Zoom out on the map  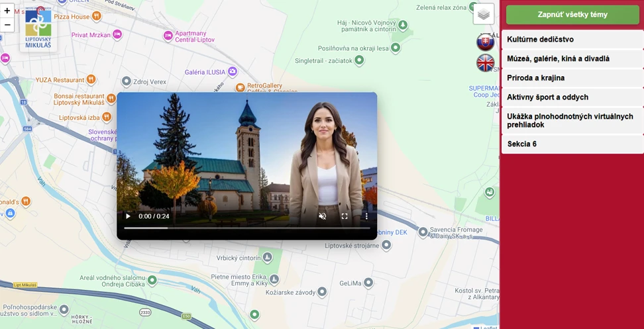point(7,24)
